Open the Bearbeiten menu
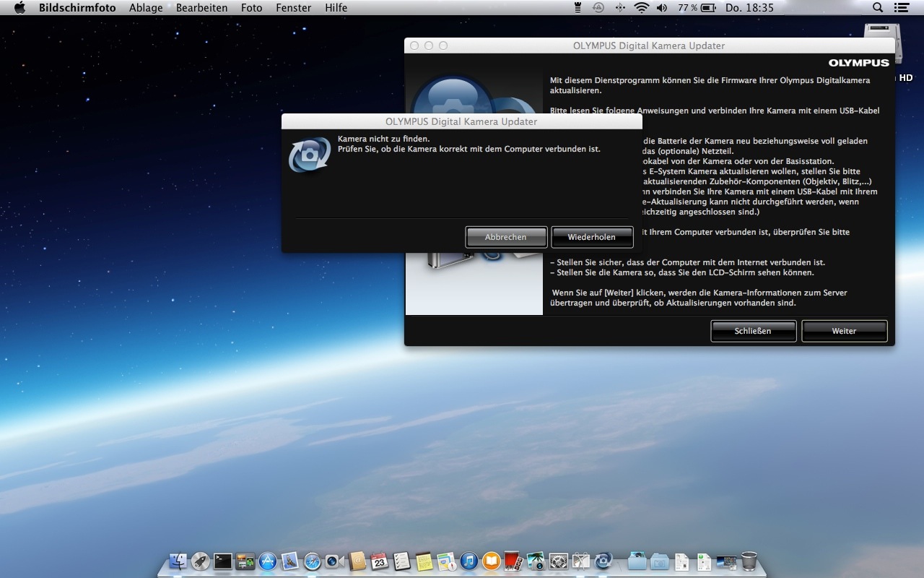The height and width of the screenshot is (578, 924). [201, 8]
